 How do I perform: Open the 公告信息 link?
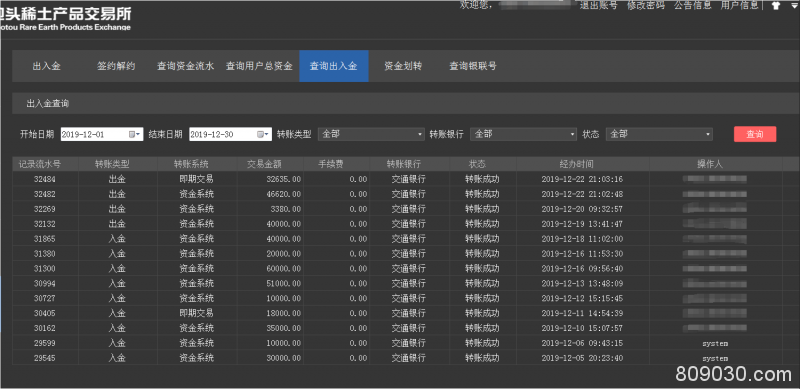(x=693, y=6)
